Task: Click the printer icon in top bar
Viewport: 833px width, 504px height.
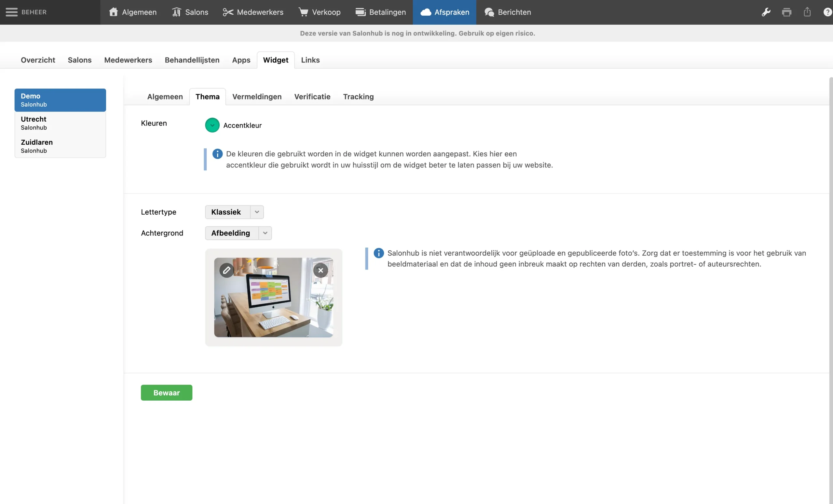Action: click(786, 12)
